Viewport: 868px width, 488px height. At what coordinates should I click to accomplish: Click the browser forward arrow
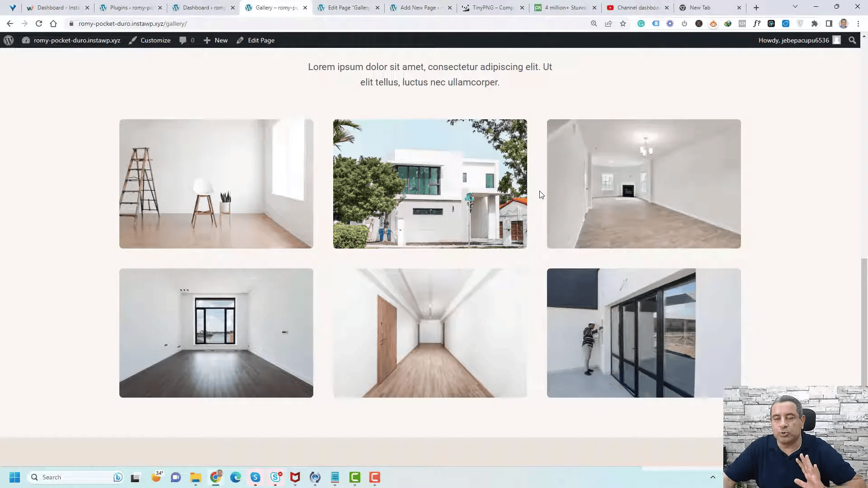24,23
